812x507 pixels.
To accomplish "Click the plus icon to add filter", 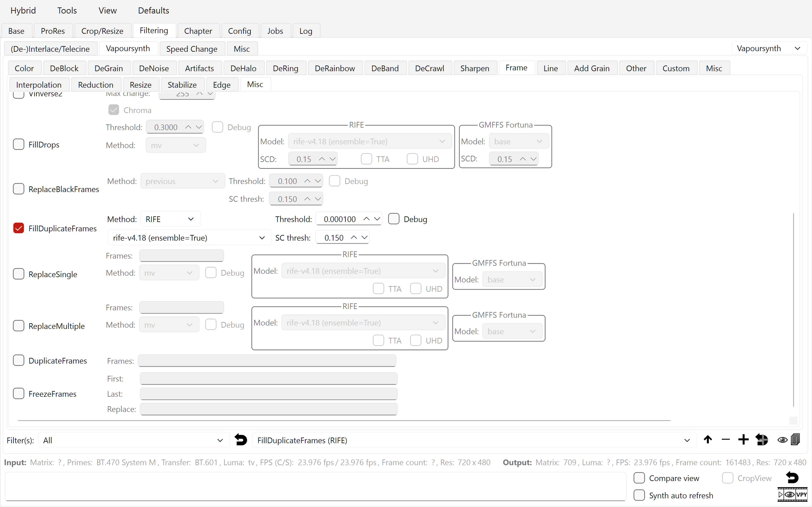I will tap(743, 440).
